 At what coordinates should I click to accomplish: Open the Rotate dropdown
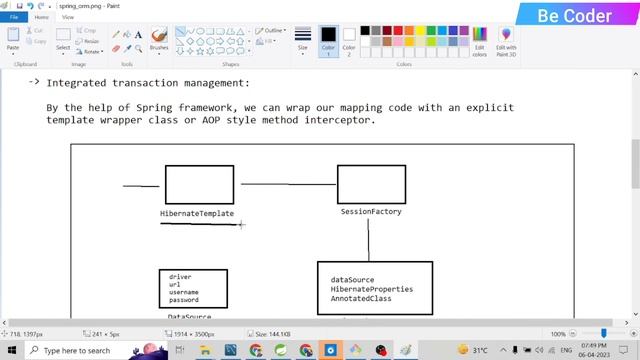tap(90, 51)
